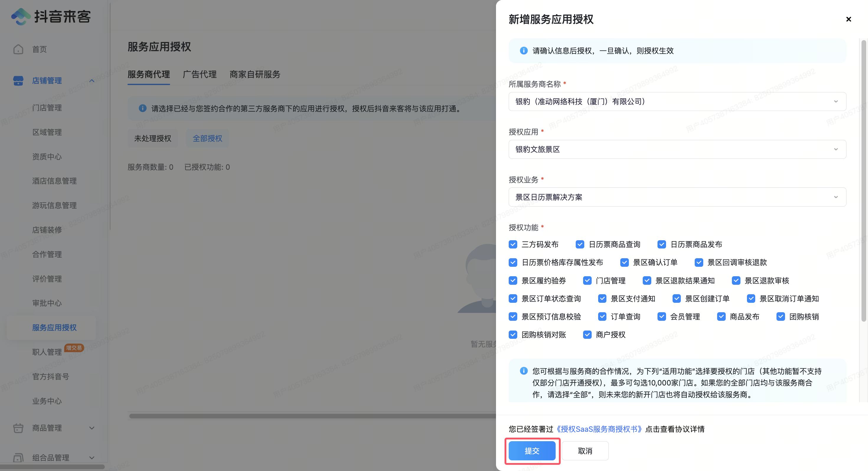This screenshot has height=471, width=868.
Task: Select the 未处理授权 filter tab
Action: point(153,138)
